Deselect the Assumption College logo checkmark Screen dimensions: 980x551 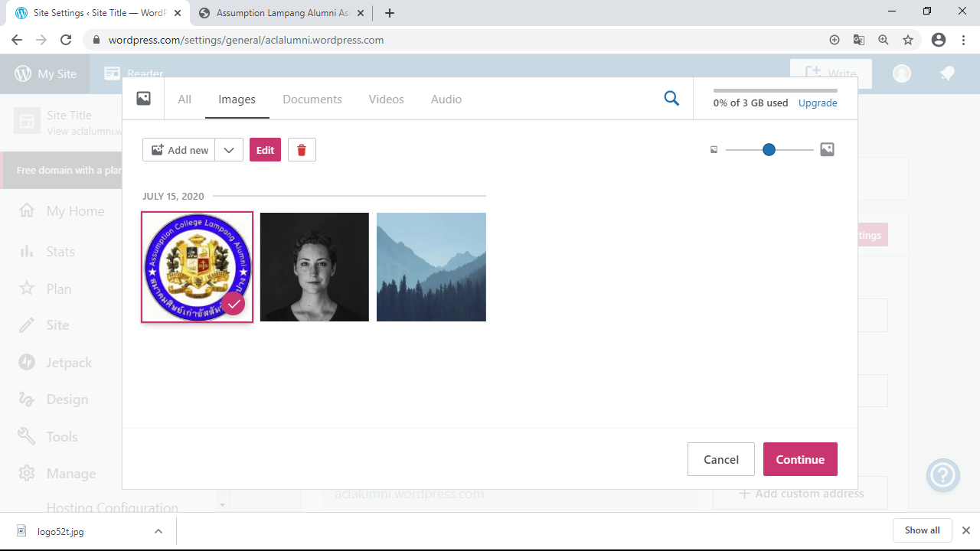tap(233, 304)
